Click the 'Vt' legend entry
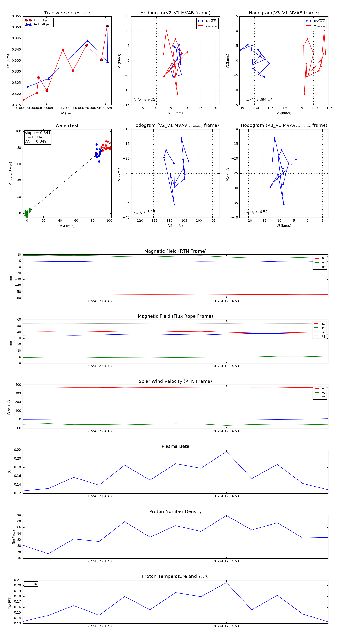This screenshot has width=351, height=644. [x=320, y=393]
